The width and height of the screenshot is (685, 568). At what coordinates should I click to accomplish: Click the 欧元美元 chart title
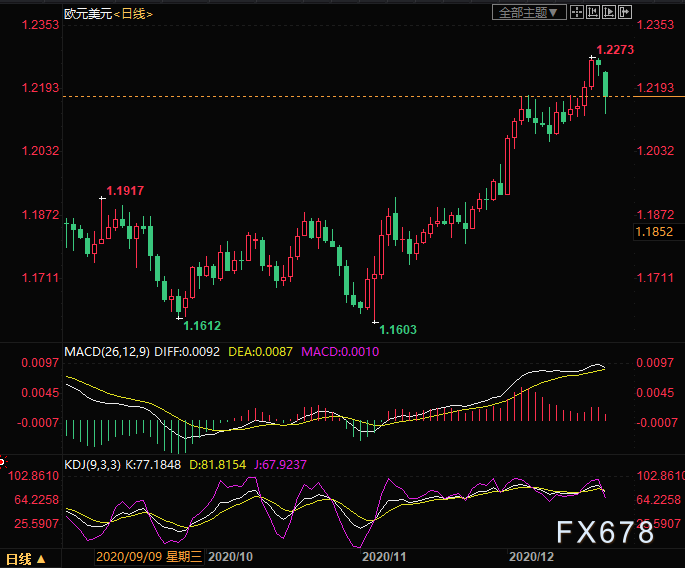tap(86, 14)
